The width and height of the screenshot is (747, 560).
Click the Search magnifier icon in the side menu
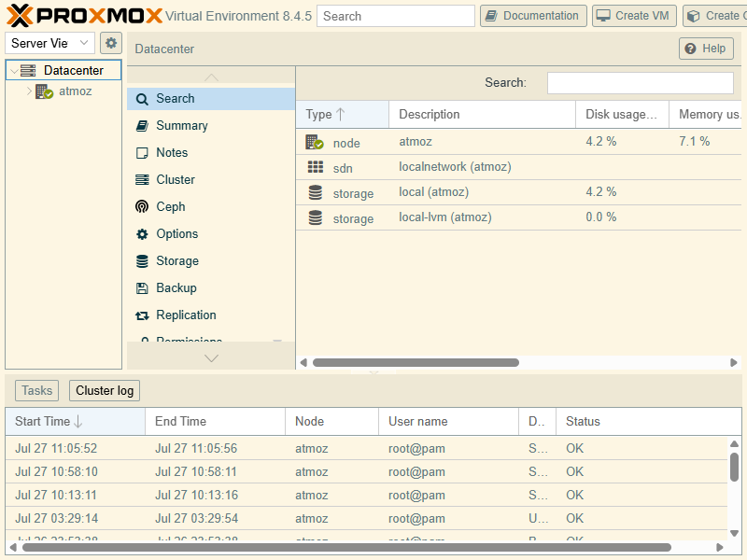pos(142,99)
